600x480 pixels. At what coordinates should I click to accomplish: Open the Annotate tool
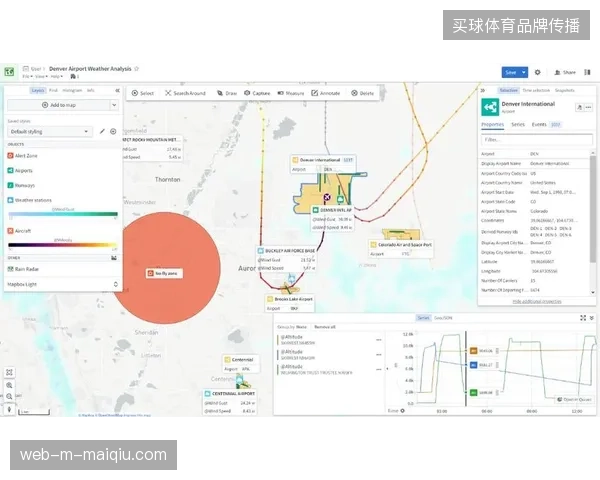pyautogui.click(x=326, y=93)
